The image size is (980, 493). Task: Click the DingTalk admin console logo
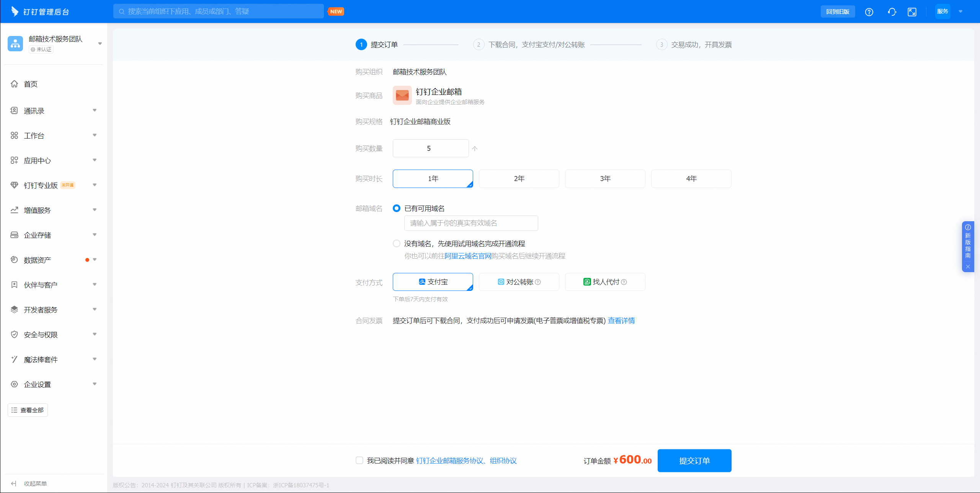(x=40, y=11)
